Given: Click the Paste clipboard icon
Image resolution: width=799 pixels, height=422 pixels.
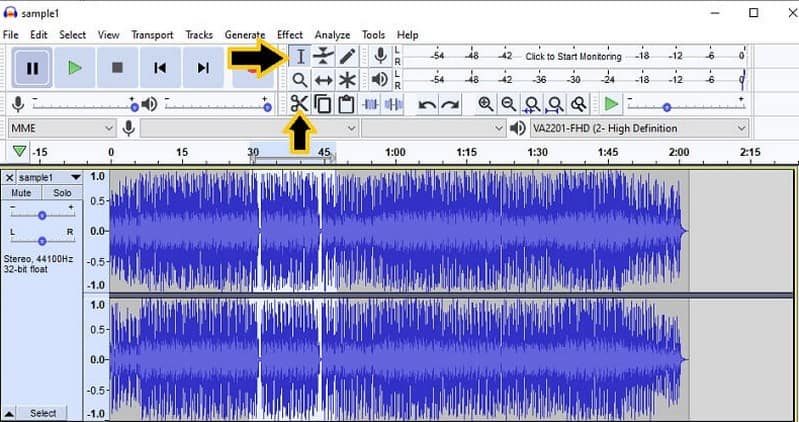Looking at the screenshot, I should [x=346, y=104].
